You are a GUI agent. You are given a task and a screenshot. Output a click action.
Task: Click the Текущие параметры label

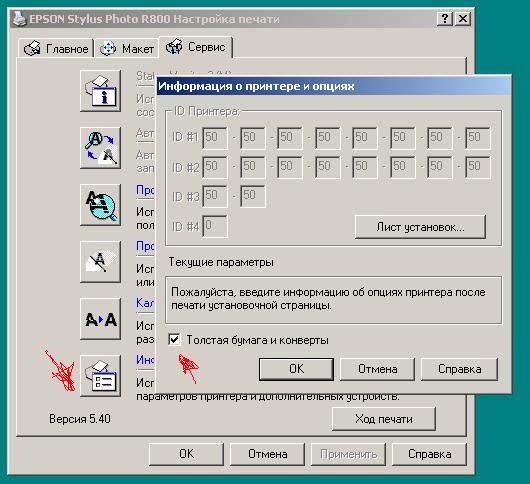pos(221,262)
